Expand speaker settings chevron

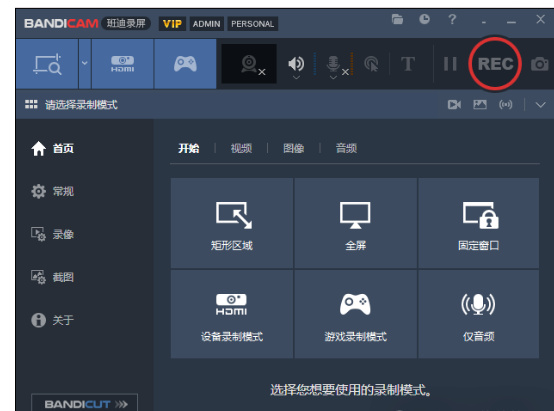296,77
